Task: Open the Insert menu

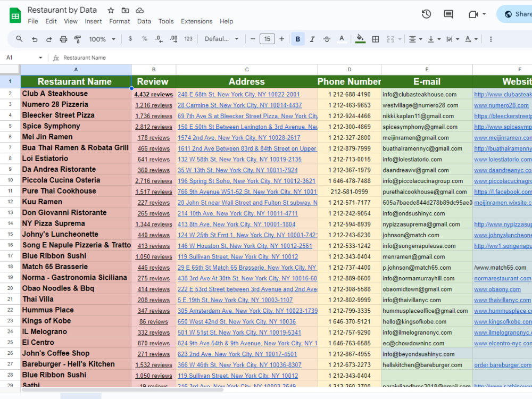Action: (x=93, y=21)
